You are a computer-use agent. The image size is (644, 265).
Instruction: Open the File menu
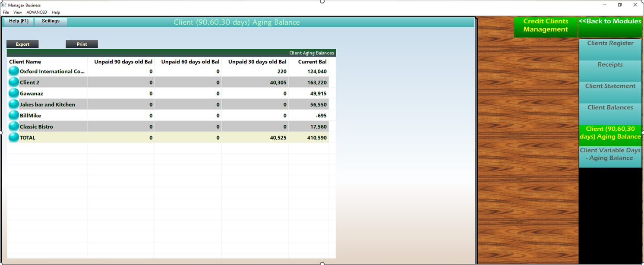(6, 12)
